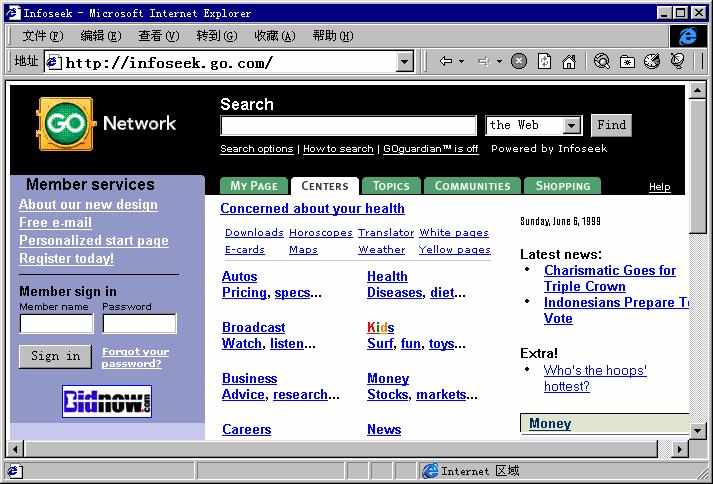Click the Stop loading toolbar icon

coord(519,61)
